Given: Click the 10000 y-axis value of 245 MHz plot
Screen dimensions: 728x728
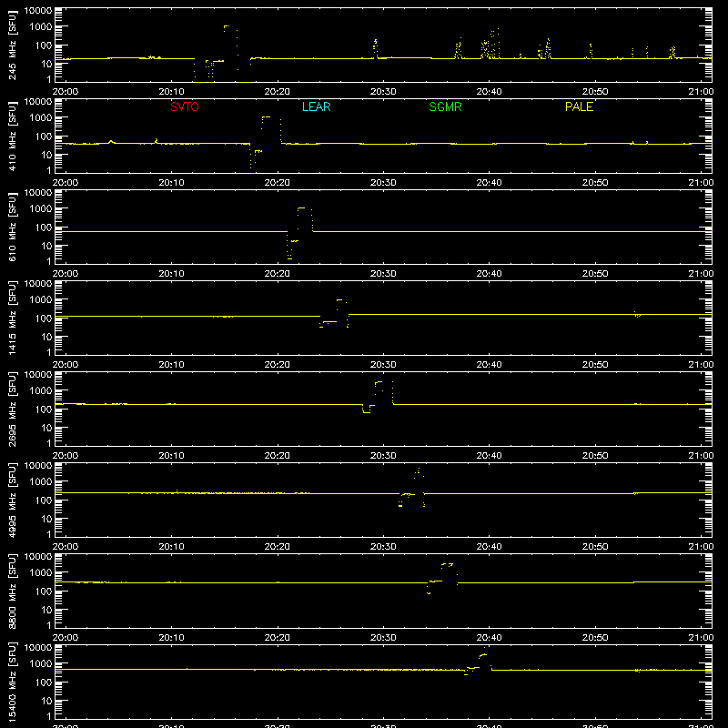Looking at the screenshot, I should click(38, 11).
